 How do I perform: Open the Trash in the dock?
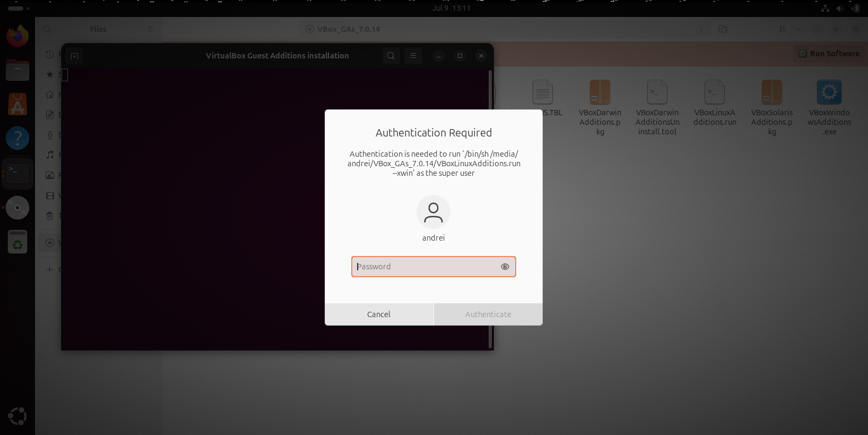(x=18, y=242)
